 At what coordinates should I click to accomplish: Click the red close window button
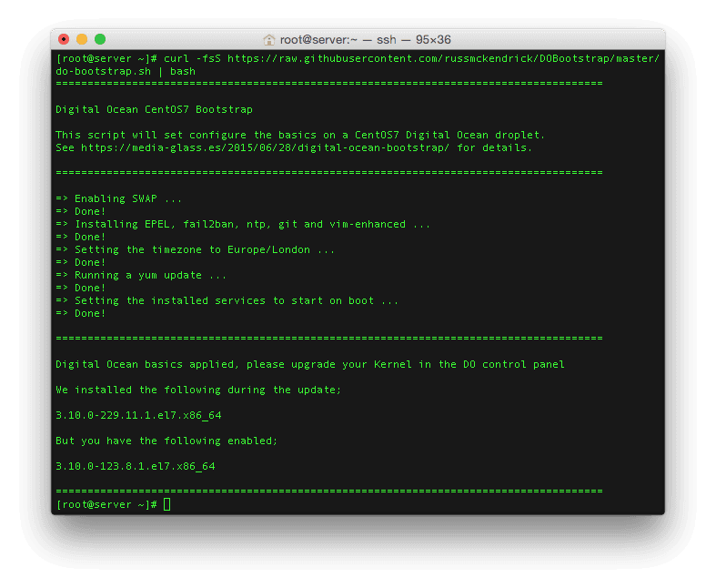coord(64,39)
